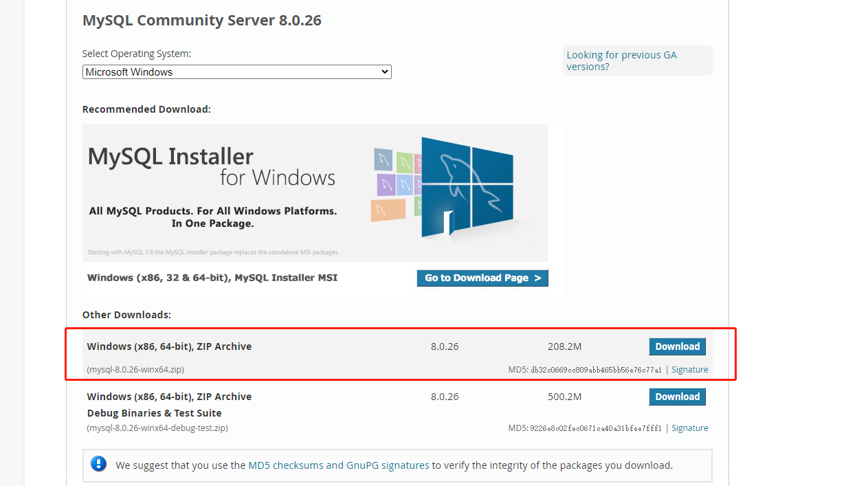Download the 208.2M Windows ZIP Archive
868x486 pixels.
[677, 346]
